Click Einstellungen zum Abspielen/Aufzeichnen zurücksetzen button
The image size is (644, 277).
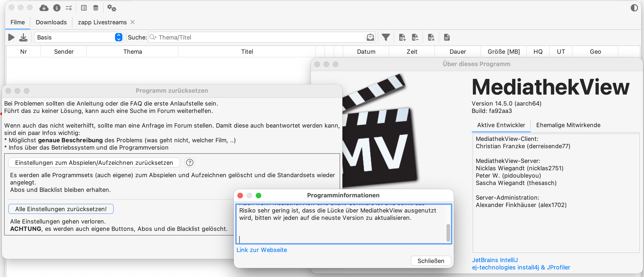(94, 162)
